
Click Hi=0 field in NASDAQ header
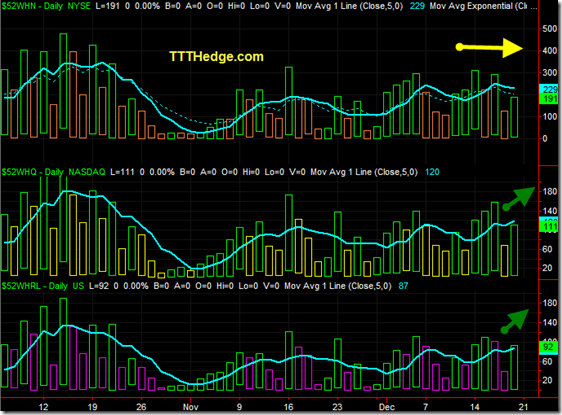pos(251,172)
